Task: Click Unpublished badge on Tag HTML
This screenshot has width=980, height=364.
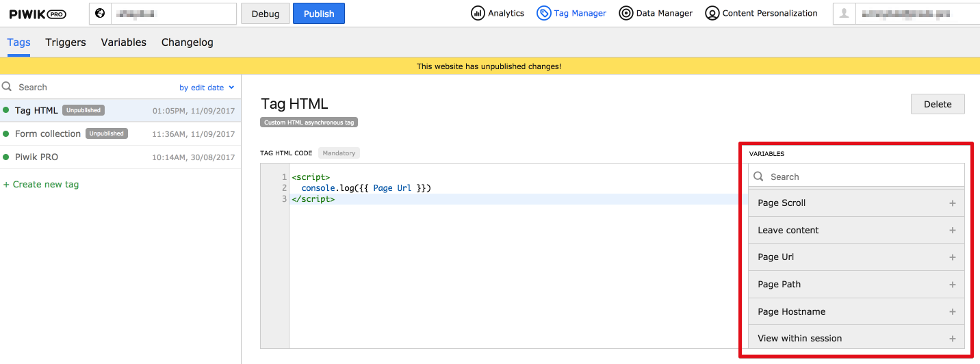Action: (83, 110)
